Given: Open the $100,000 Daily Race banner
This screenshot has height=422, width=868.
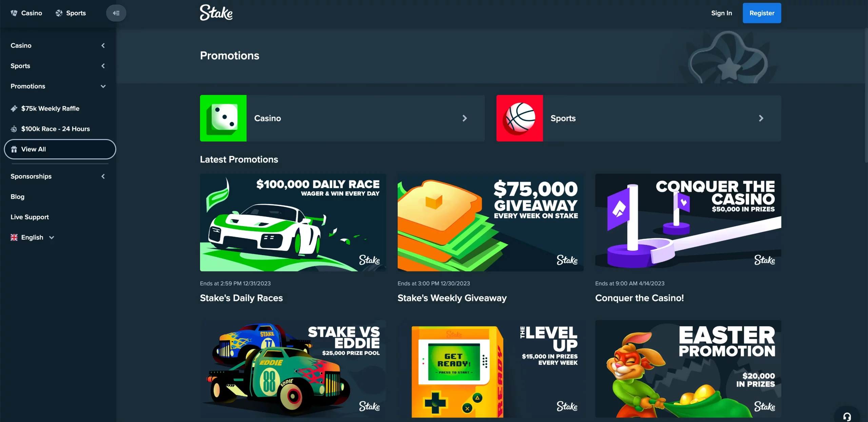Looking at the screenshot, I should [x=293, y=223].
